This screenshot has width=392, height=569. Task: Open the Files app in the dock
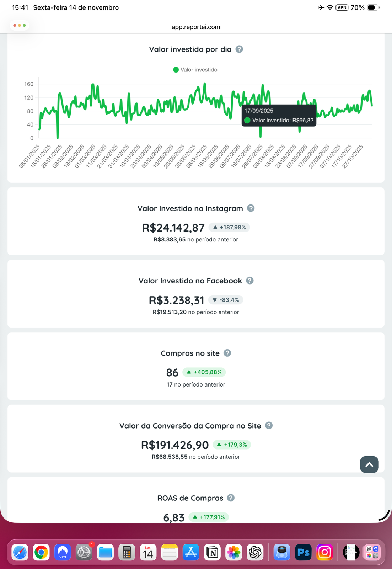(x=106, y=552)
